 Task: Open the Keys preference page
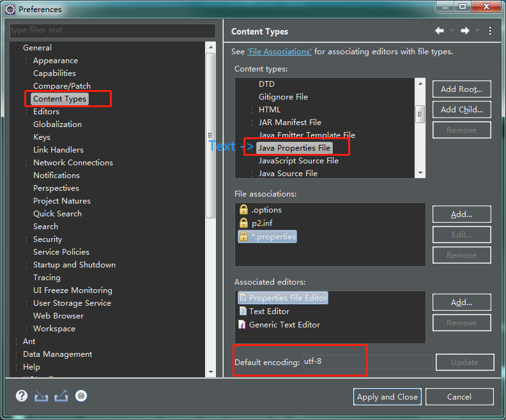click(x=42, y=137)
